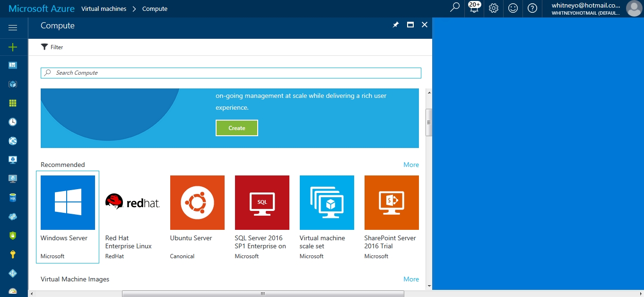Image resolution: width=644 pixels, height=297 pixels.
Task: Open the green grid All resources icon
Action: [13, 103]
